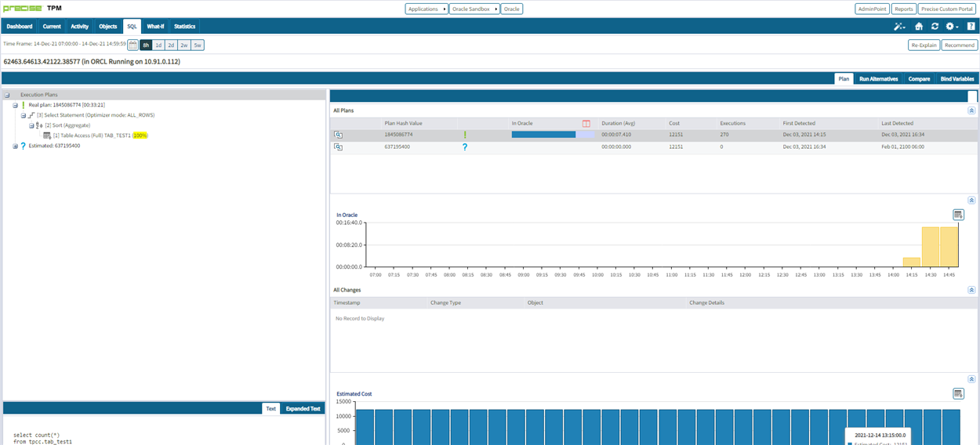The image size is (980, 445).
Task: Switch to the Objects tab
Action: pyautogui.click(x=107, y=26)
